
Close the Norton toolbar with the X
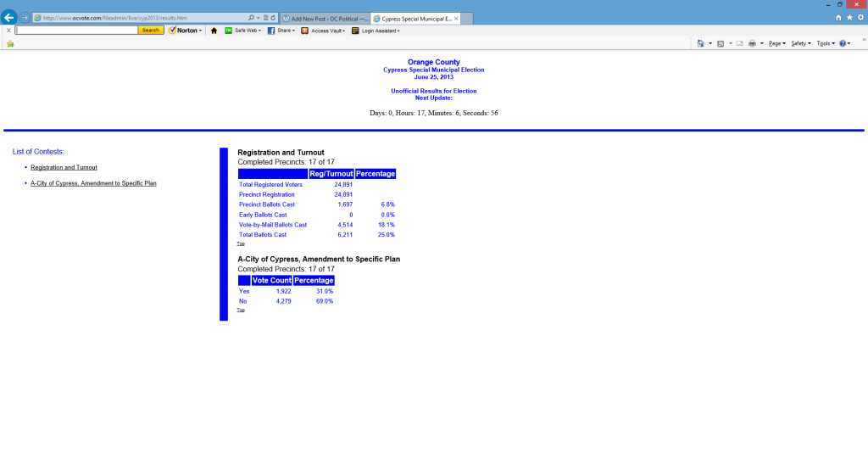pyautogui.click(x=8, y=31)
